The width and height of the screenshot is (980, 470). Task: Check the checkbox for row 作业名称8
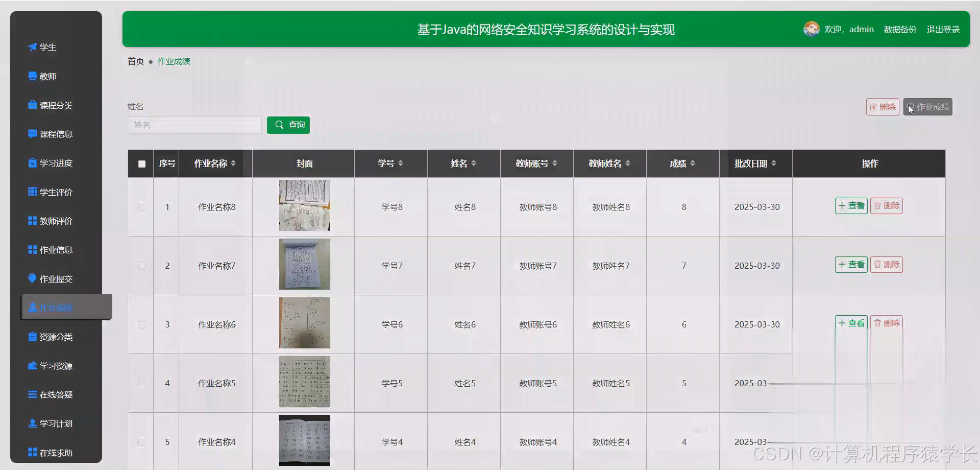click(141, 207)
